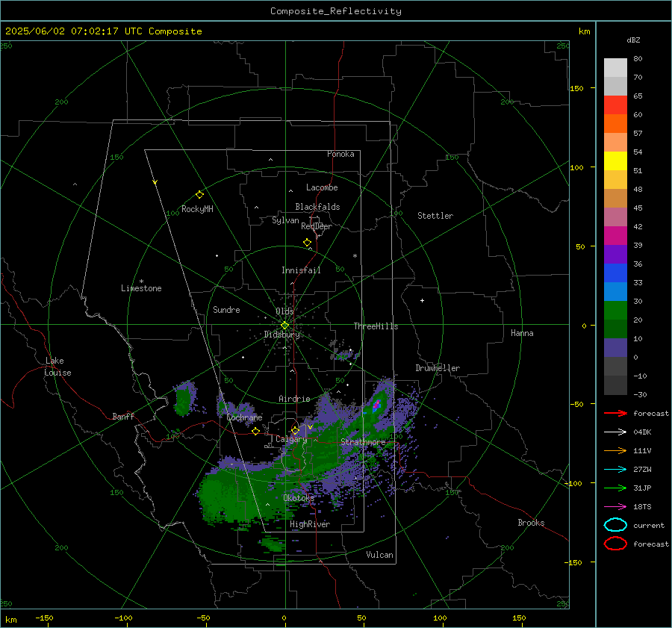Click the Vulcan label
The height and width of the screenshot is (628, 672).
[379, 555]
